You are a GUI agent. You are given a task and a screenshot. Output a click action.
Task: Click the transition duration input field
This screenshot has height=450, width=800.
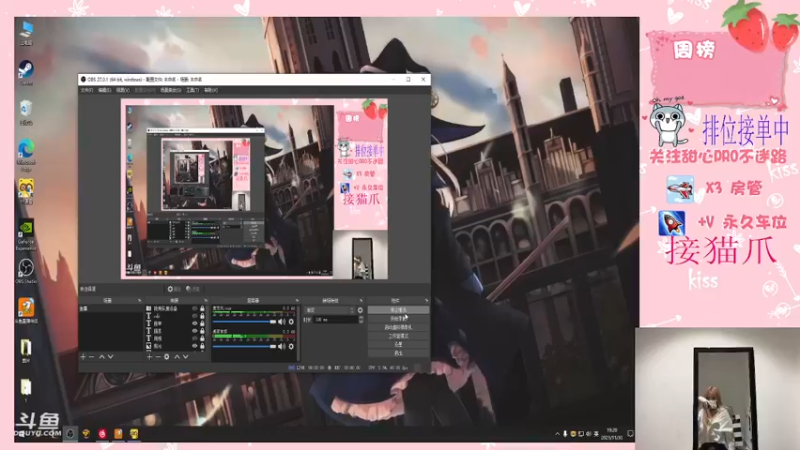[x=336, y=319]
